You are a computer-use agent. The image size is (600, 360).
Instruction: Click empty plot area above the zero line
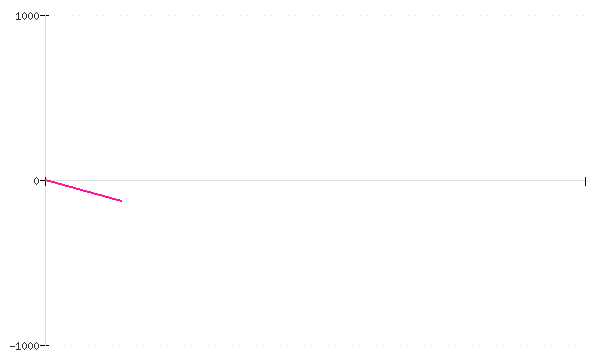pyautogui.click(x=314, y=98)
